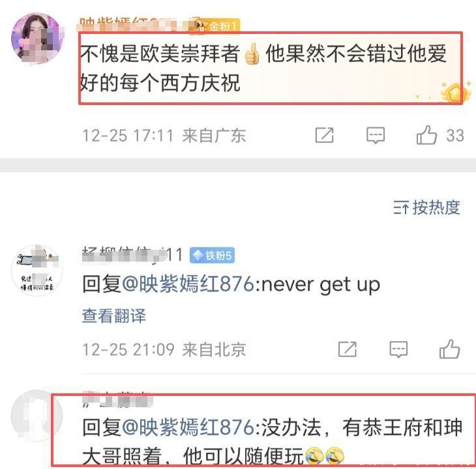476x469 pixels.
Task: Tap the 铁粉5 fan badge
Action: point(212,255)
